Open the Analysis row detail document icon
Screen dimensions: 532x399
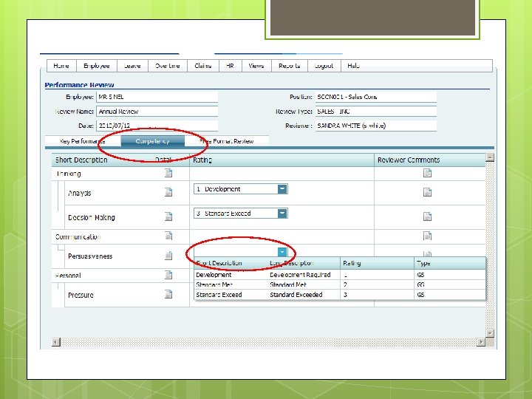pyautogui.click(x=168, y=192)
